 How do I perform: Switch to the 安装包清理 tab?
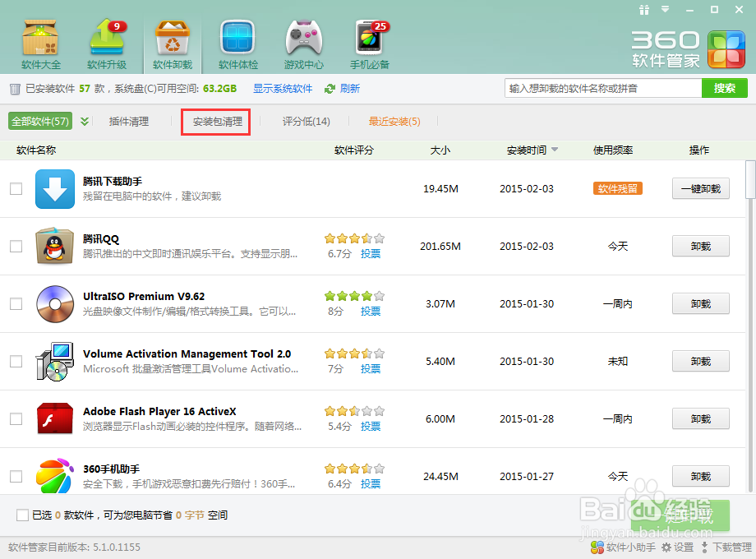(215, 121)
